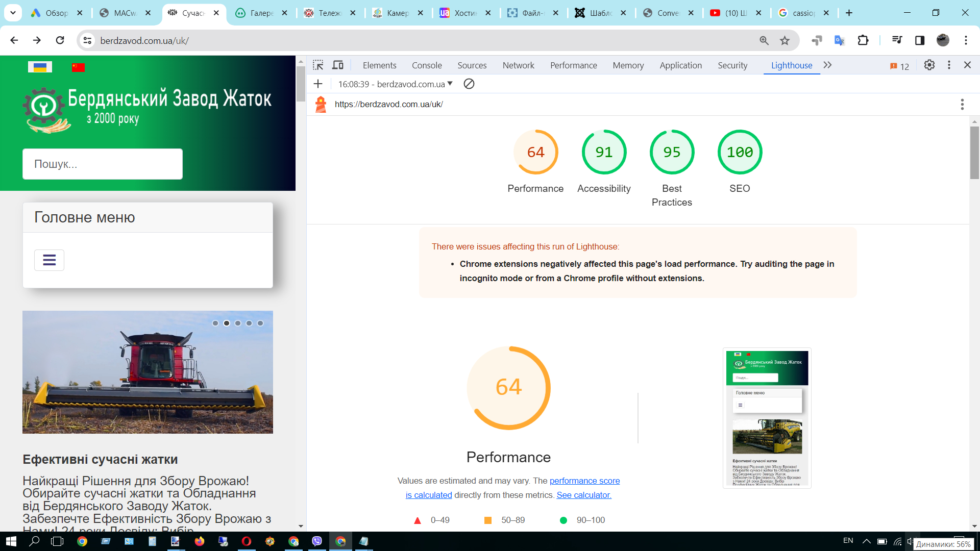
Task: Switch site language to Chinese flag
Action: pos(78,67)
